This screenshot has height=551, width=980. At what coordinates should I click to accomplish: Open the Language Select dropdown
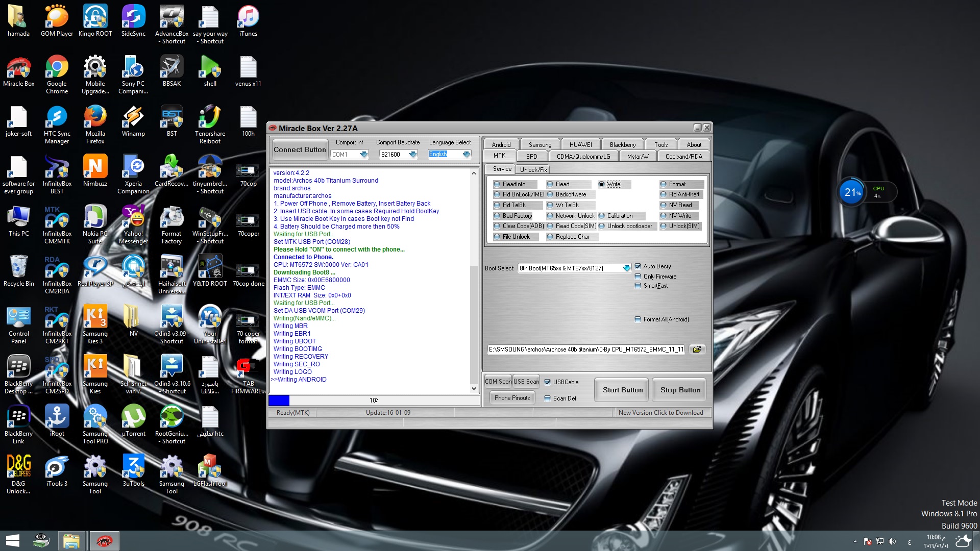[x=466, y=155]
